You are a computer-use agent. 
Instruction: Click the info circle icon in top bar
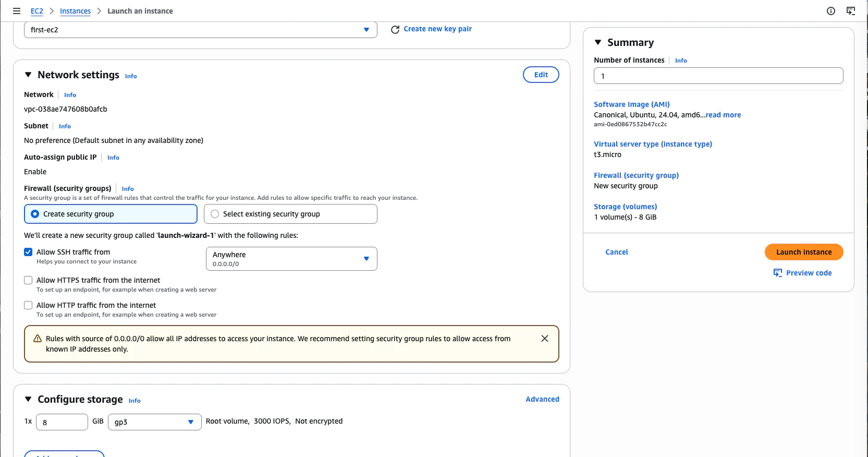tap(831, 11)
